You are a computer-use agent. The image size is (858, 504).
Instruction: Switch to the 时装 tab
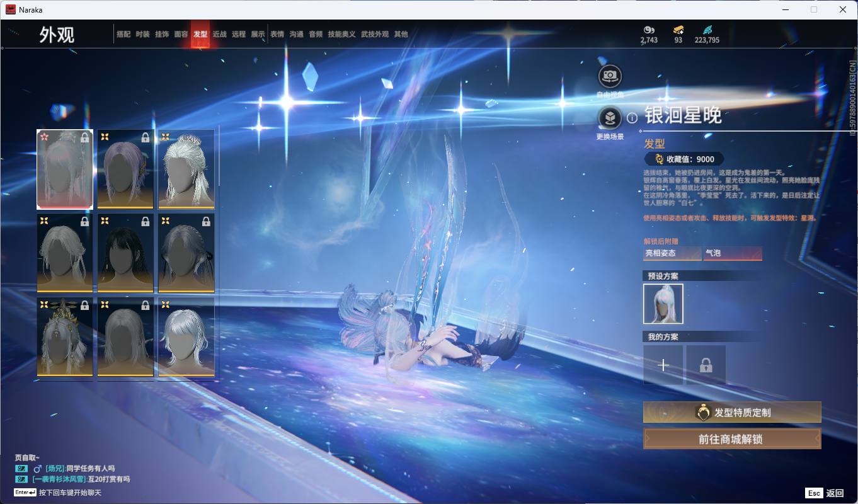[x=142, y=35]
